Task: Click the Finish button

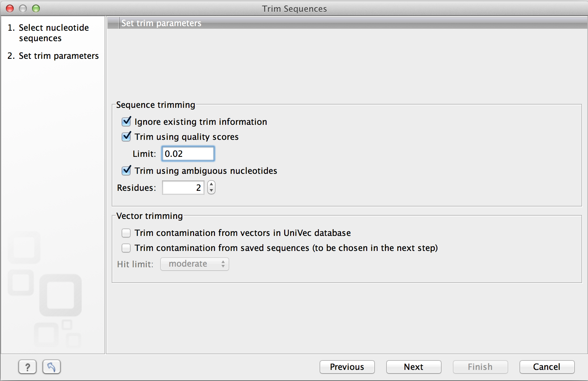Action: click(480, 367)
